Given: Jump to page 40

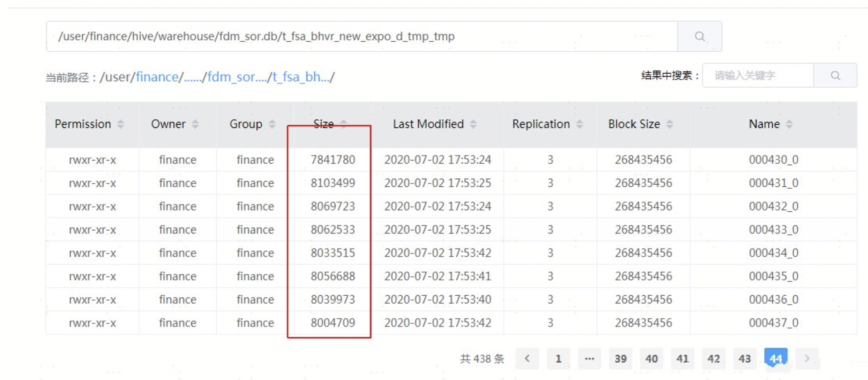Looking at the screenshot, I should pyautogui.click(x=652, y=359).
